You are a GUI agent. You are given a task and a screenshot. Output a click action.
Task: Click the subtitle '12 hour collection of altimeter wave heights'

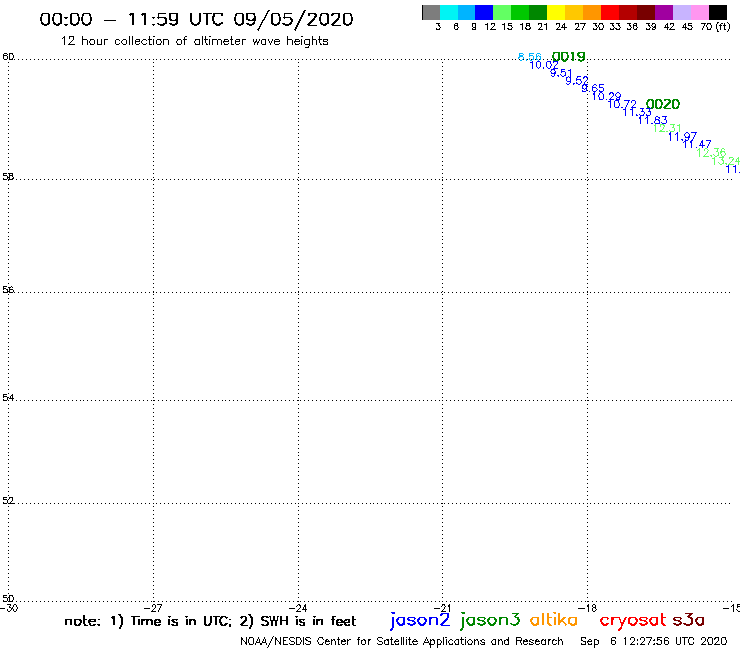pyautogui.click(x=194, y=41)
